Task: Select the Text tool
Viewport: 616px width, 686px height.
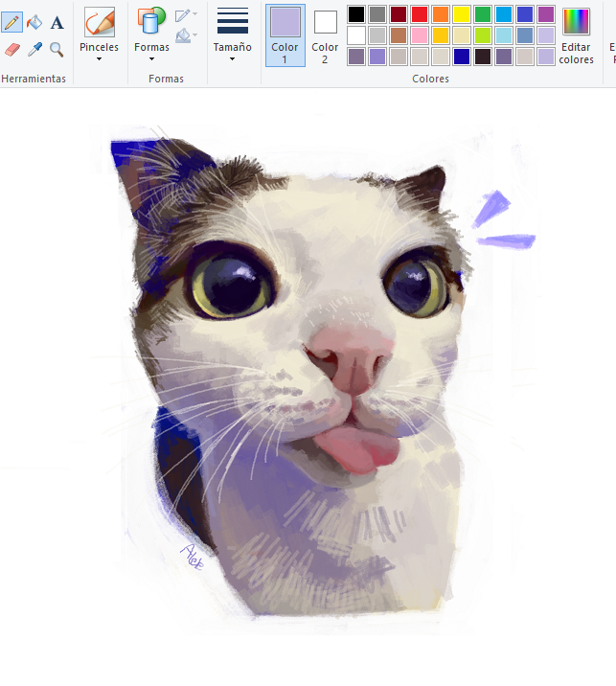Action: click(57, 22)
